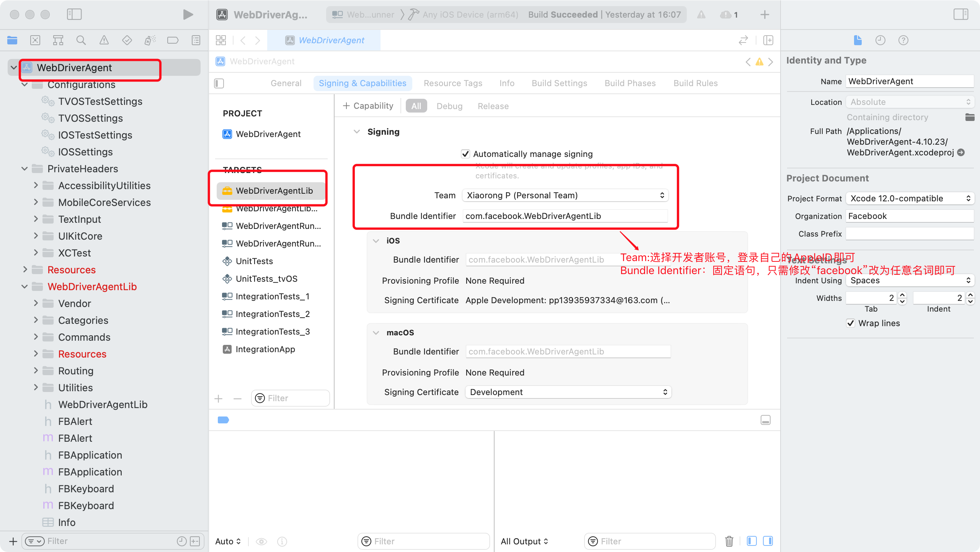The image size is (980, 552).
Task: Switch to the Info tab
Action: point(507,83)
